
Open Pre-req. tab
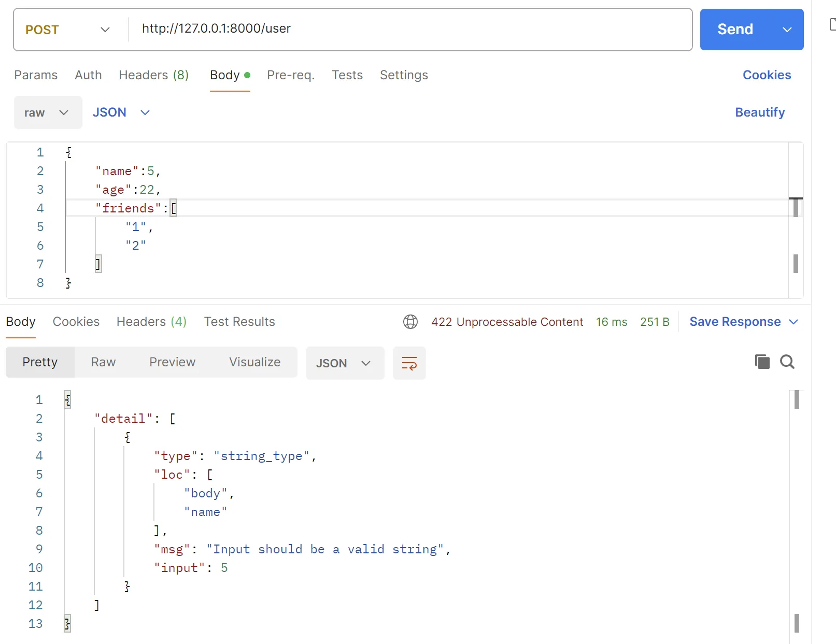tap(291, 75)
